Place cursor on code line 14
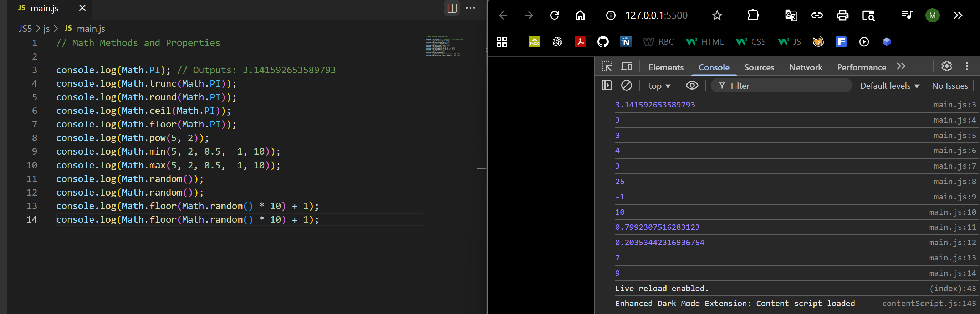The image size is (980, 314). tap(187, 219)
